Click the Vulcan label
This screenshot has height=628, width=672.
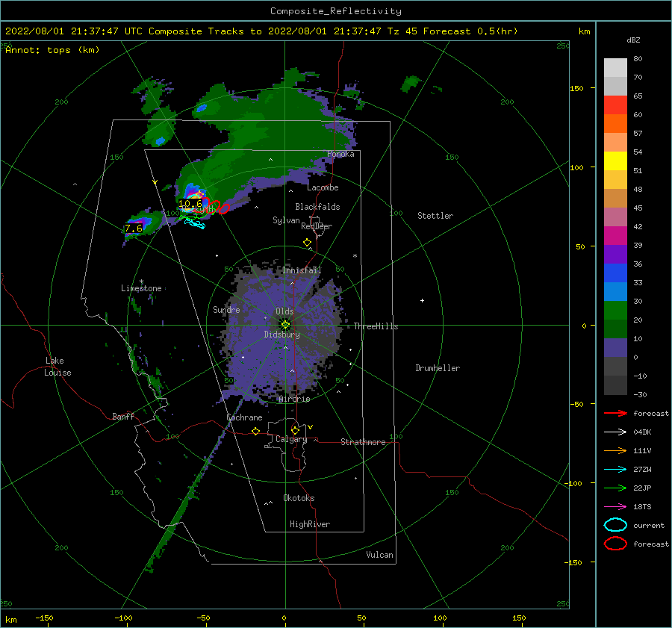click(380, 554)
